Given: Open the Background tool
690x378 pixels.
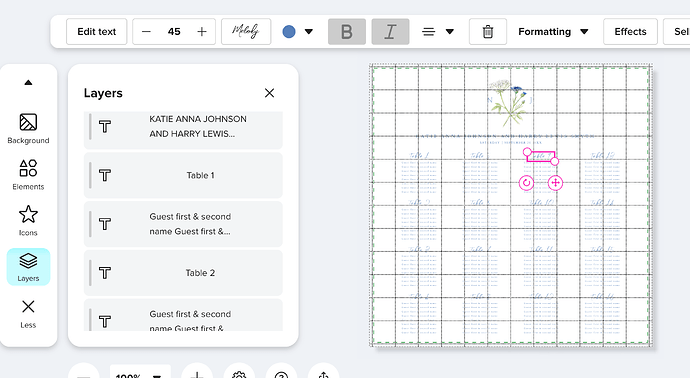Looking at the screenshot, I should (28, 128).
